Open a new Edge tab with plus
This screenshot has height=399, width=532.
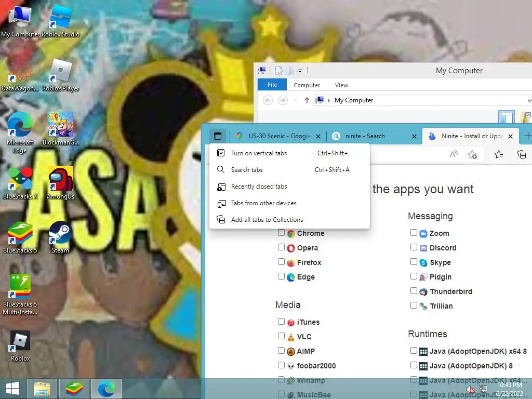tap(528, 136)
